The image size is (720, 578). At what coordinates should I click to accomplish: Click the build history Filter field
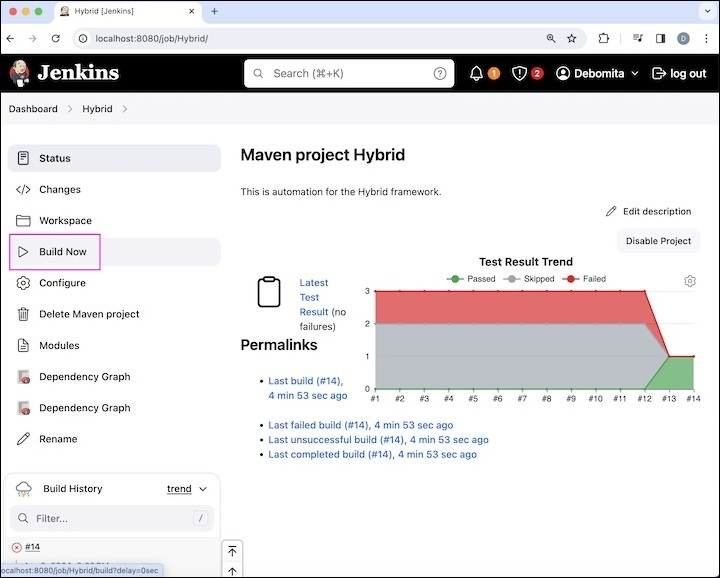coord(110,518)
